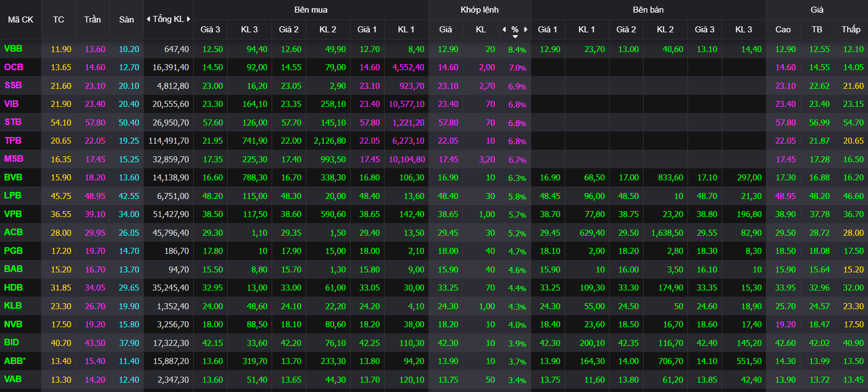Click VPB sell volume 196,80
Viewport: 868px width, 392px height.
point(749,214)
